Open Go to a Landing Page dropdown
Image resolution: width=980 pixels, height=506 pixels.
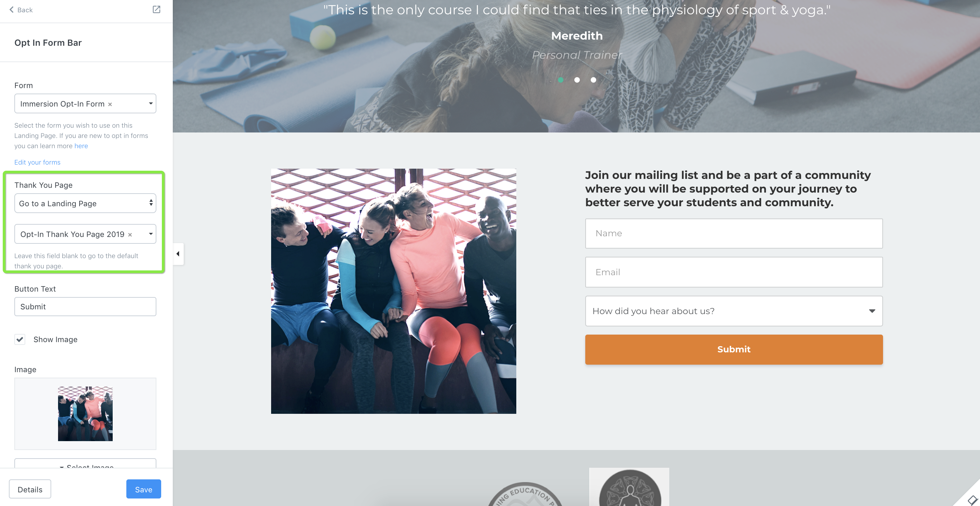click(85, 203)
